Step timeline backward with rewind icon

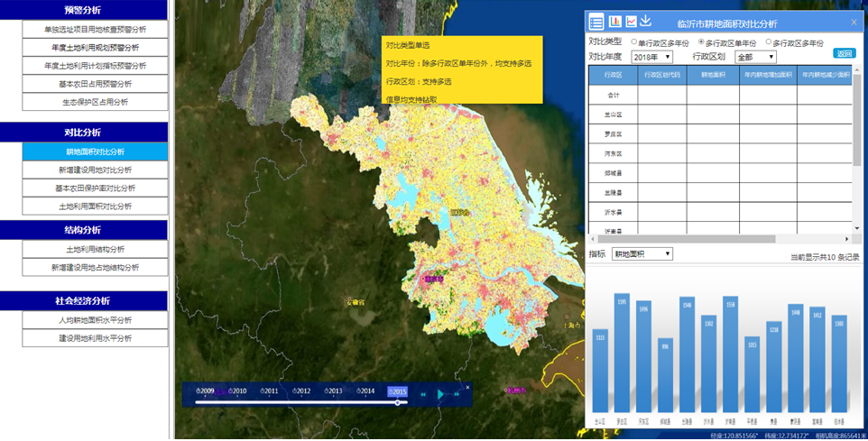click(x=423, y=394)
